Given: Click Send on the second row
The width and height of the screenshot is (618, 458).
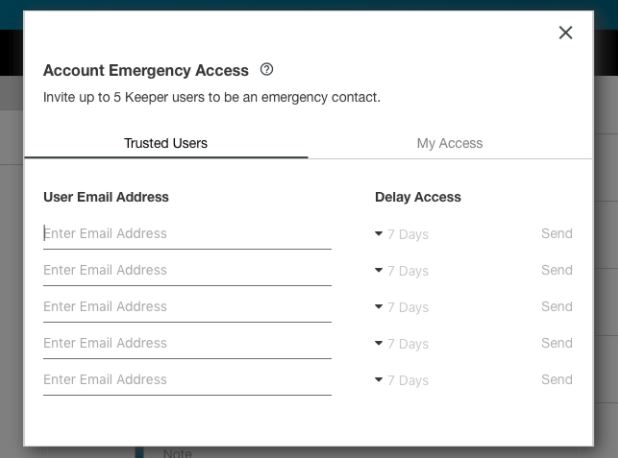Looking at the screenshot, I should coord(556,270).
